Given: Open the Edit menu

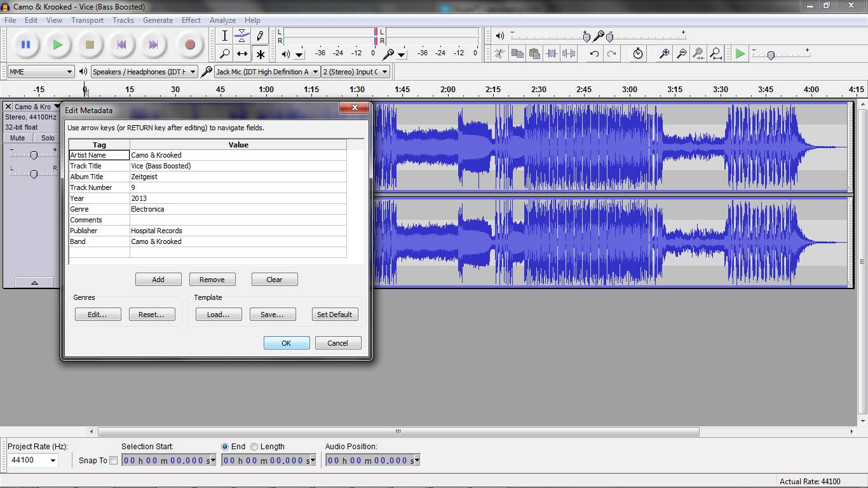Looking at the screenshot, I should pos(31,20).
